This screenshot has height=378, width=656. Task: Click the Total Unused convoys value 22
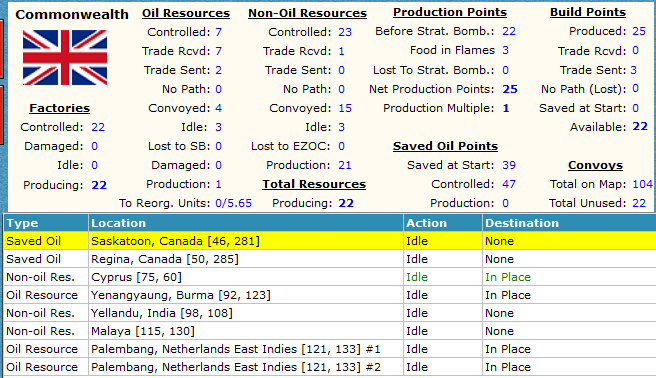(639, 203)
